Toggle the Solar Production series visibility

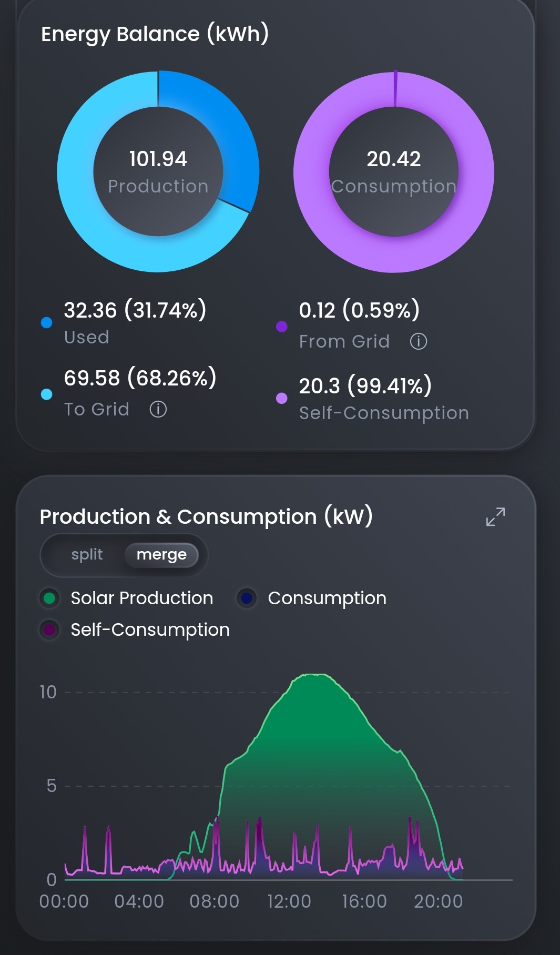126,598
